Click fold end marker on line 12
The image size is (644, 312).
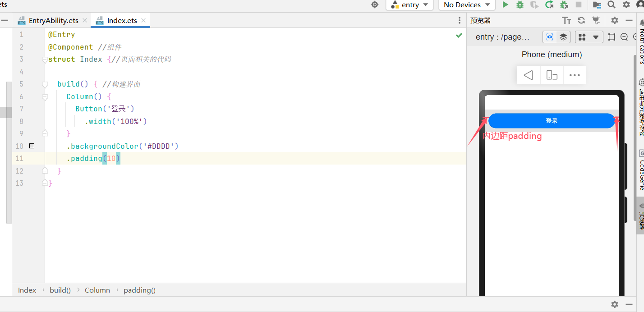tap(45, 170)
